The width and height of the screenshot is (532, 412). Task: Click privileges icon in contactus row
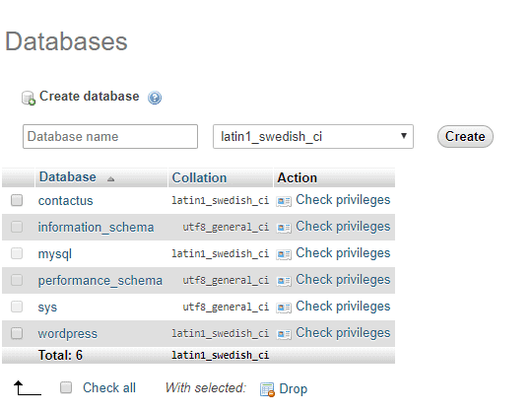tap(284, 201)
